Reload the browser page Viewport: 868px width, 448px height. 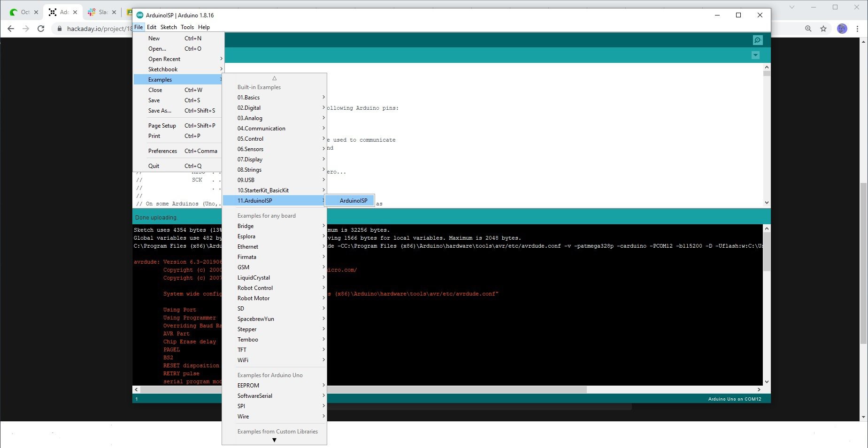41,29
